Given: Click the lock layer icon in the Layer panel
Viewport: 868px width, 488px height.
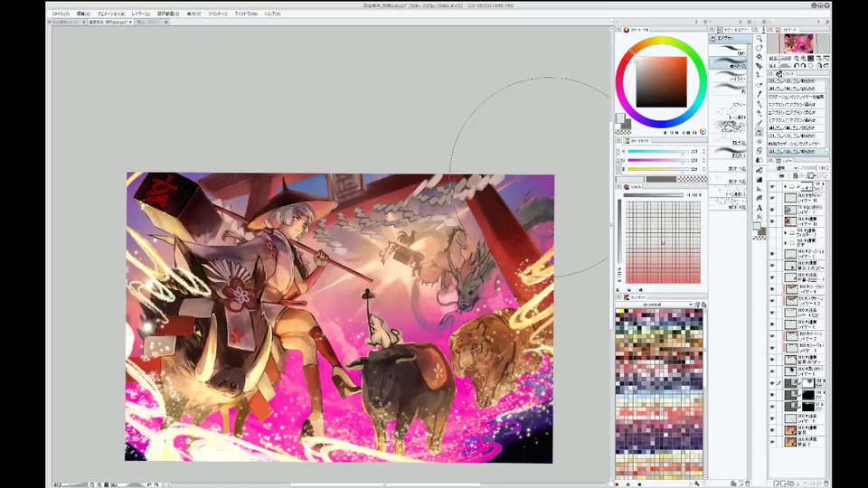Looking at the screenshot, I should [796, 175].
